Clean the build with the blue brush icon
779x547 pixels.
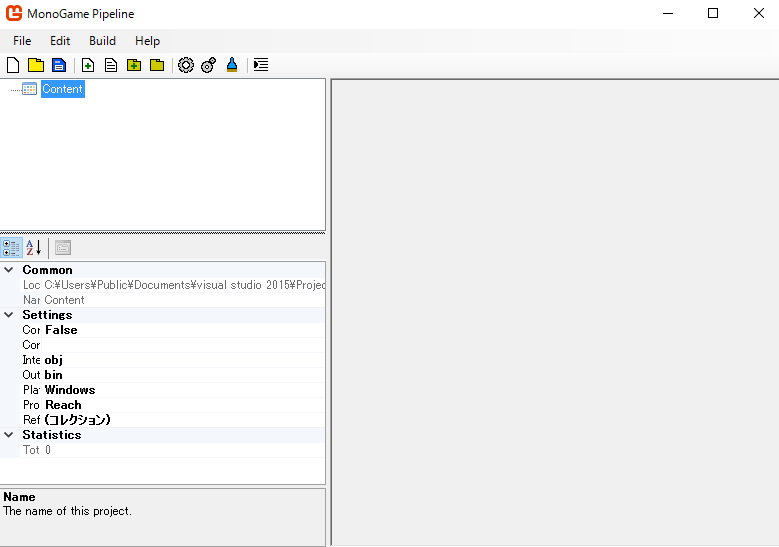point(232,65)
